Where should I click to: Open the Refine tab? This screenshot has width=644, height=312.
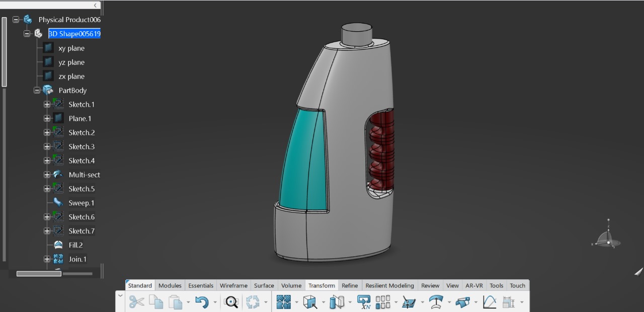pos(350,285)
